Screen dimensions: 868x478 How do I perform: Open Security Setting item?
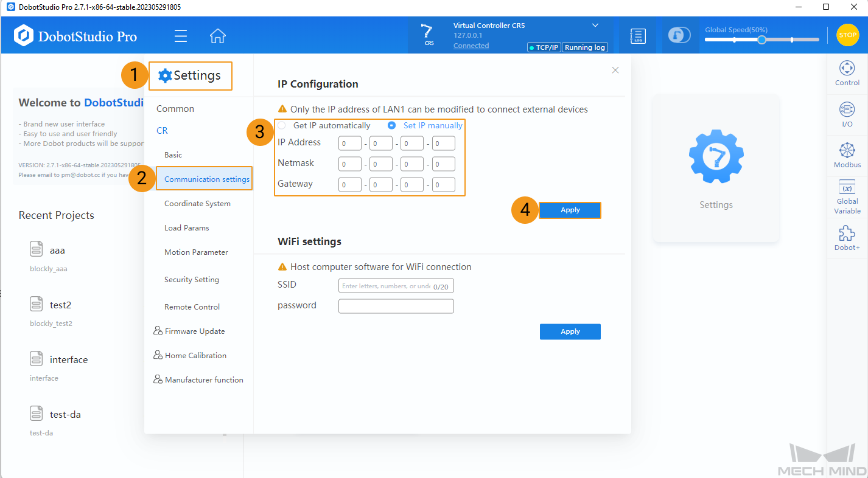point(191,280)
